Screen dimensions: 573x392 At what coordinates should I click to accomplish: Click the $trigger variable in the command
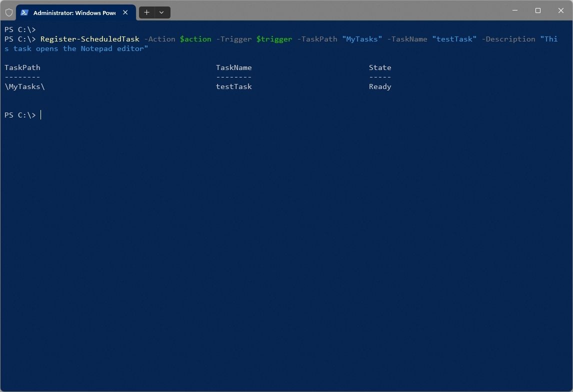274,39
